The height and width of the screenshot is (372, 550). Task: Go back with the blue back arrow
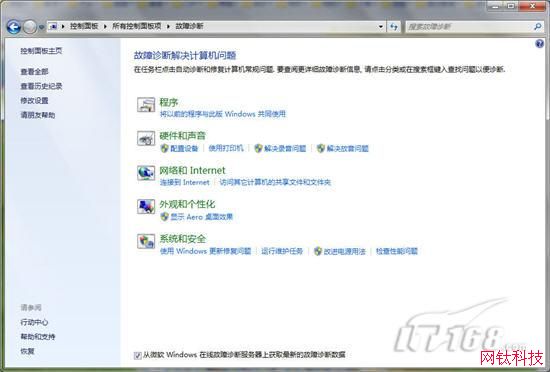click(13, 27)
